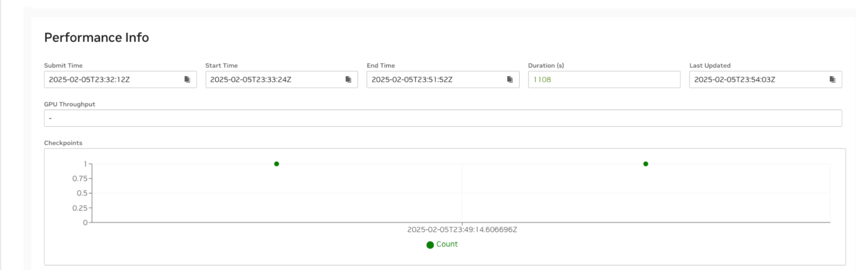Copy the Start Time value
Image resolution: width=868 pixels, height=270 pixels.
tap(348, 80)
